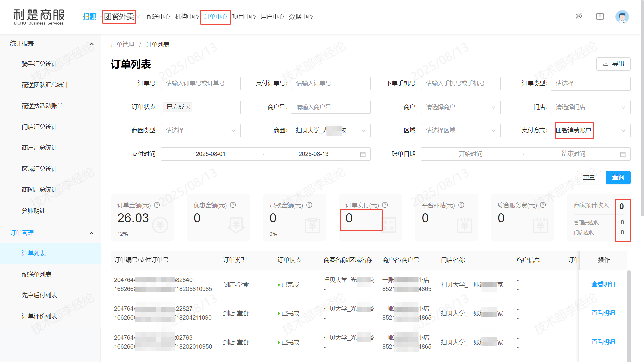Click the 订单号 input field
The height and width of the screenshot is (362, 644).
(x=201, y=84)
